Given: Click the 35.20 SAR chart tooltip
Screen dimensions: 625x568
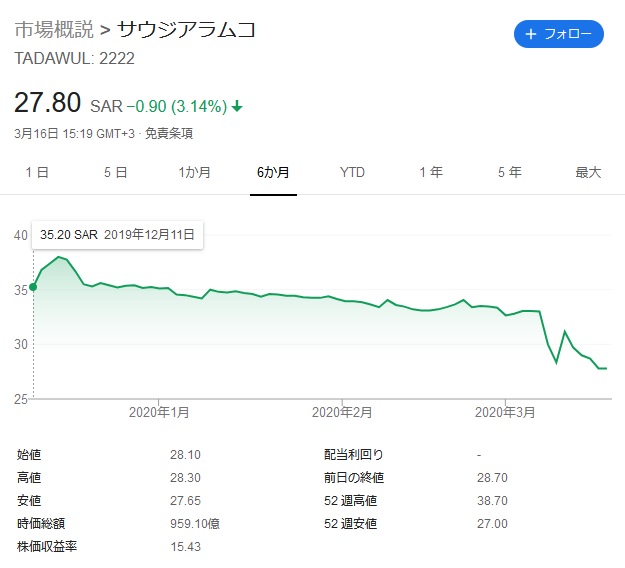Looking at the screenshot, I should pos(118,235).
